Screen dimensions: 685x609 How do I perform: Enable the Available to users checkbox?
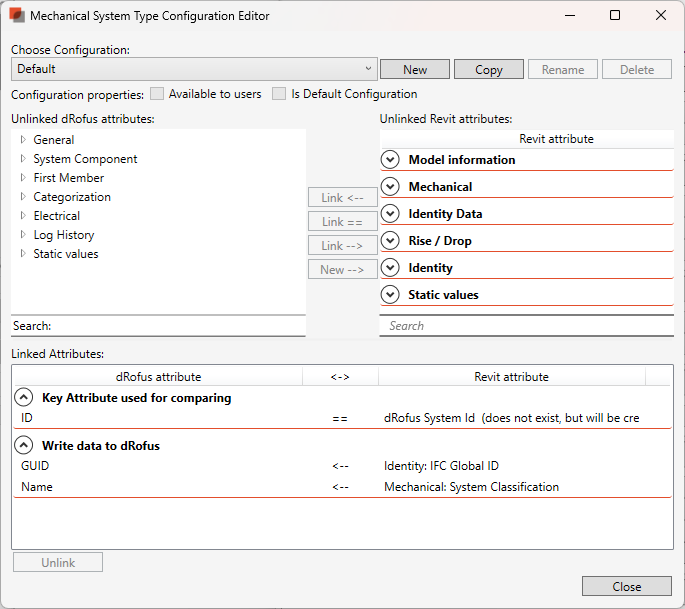tap(157, 94)
